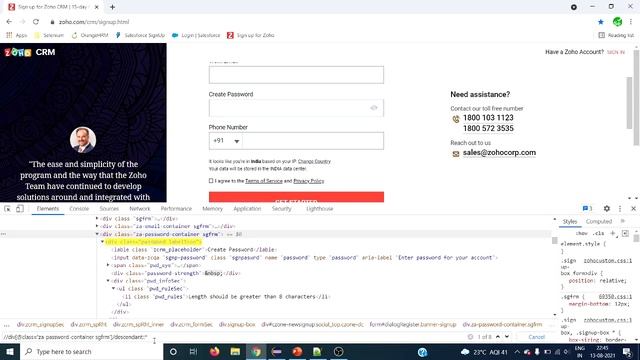Click the XPath search input in DevTools
640x360 pixels.
pos(233,337)
